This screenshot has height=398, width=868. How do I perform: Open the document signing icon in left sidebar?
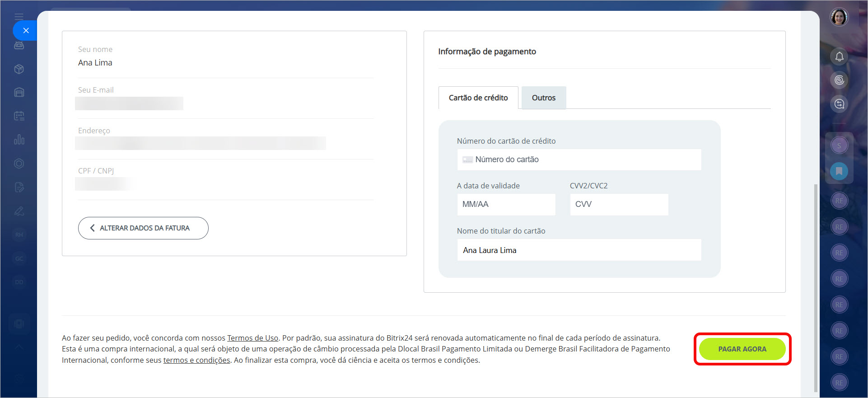(x=19, y=187)
